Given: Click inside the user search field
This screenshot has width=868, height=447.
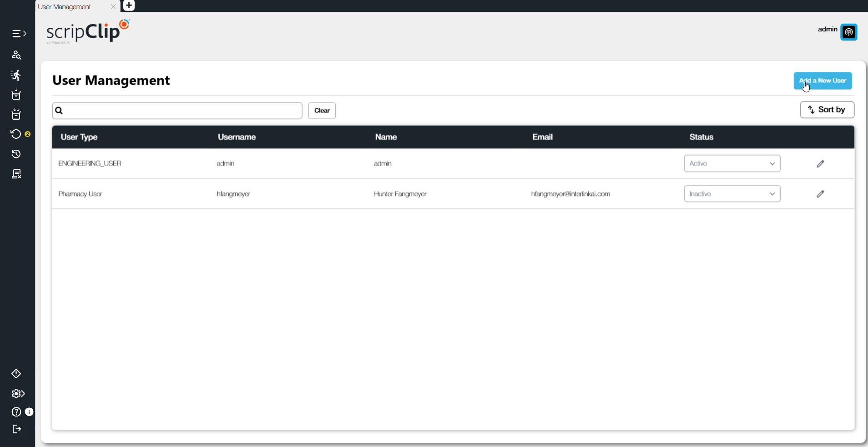Looking at the screenshot, I should (177, 111).
